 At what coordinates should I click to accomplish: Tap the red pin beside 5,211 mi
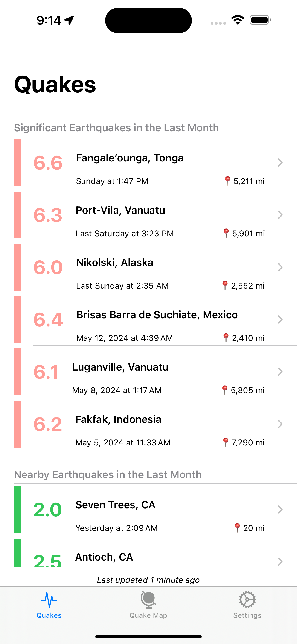click(x=227, y=181)
